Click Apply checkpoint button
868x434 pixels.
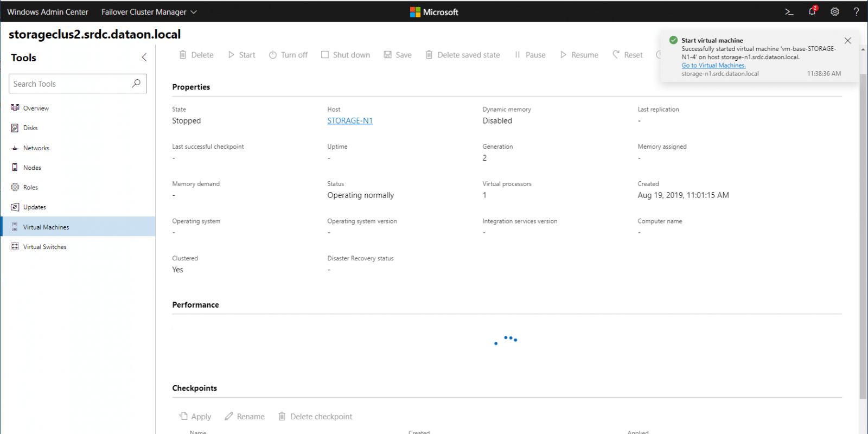click(x=195, y=417)
